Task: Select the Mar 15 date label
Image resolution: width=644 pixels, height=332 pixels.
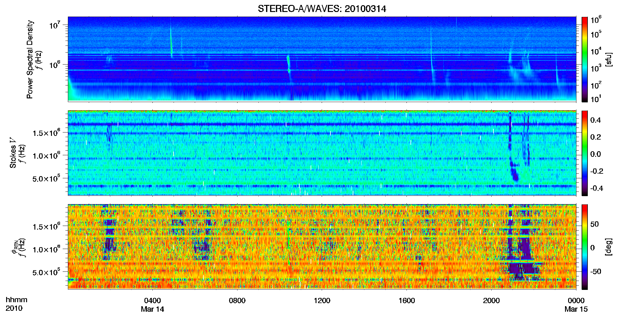Action: coord(576,309)
